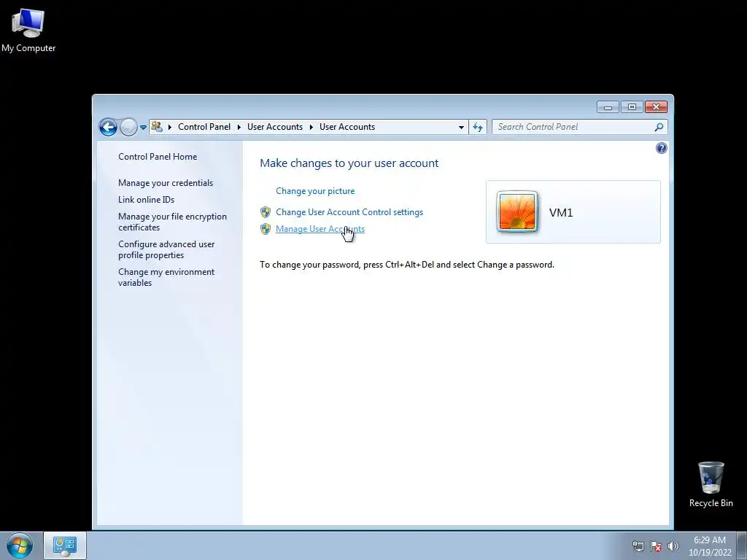This screenshot has width=747, height=560.
Task: Click the taskbar clock showing 6:29 AM
Action: coord(710,546)
